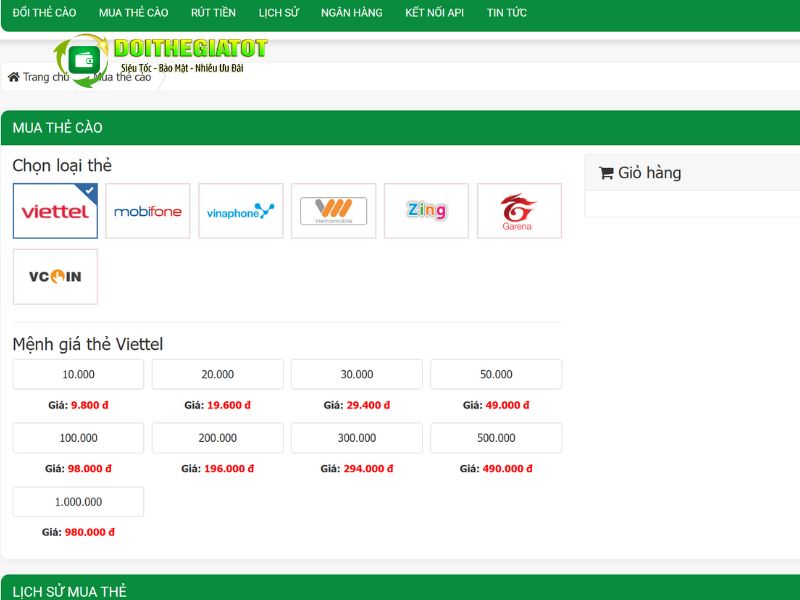Click the price text 98.000 đ
800x600 pixels.
[x=90, y=468]
